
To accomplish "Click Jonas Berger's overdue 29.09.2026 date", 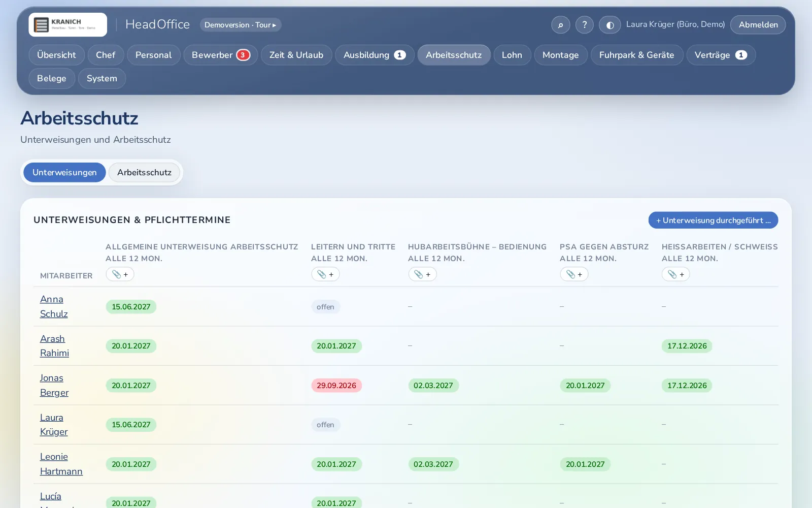I will [x=336, y=386].
